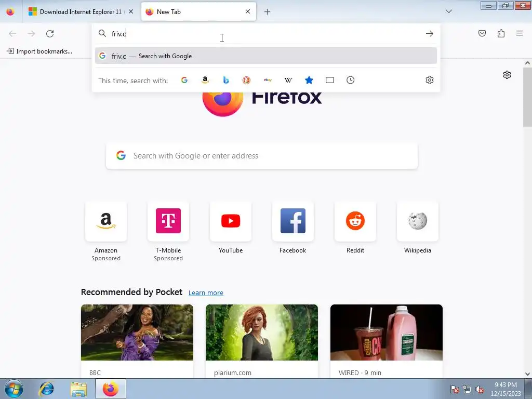Open the Extensions puzzle icon
Image resolution: width=532 pixels, height=399 pixels.
point(501,33)
